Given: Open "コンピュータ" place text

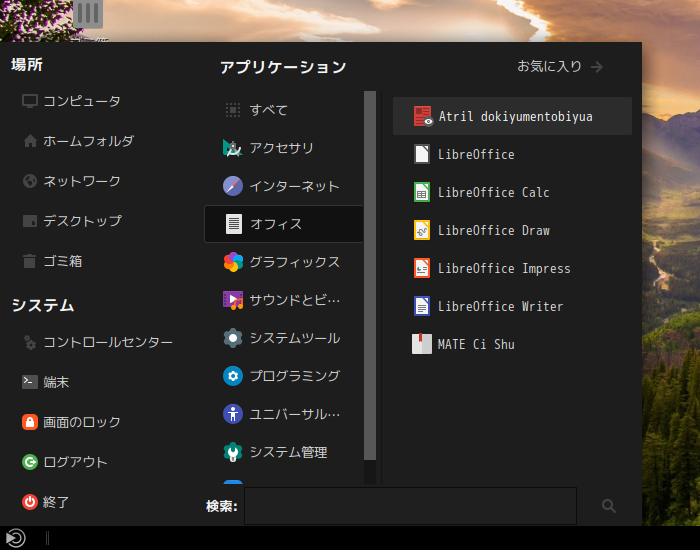Looking at the screenshot, I should click(x=82, y=101).
